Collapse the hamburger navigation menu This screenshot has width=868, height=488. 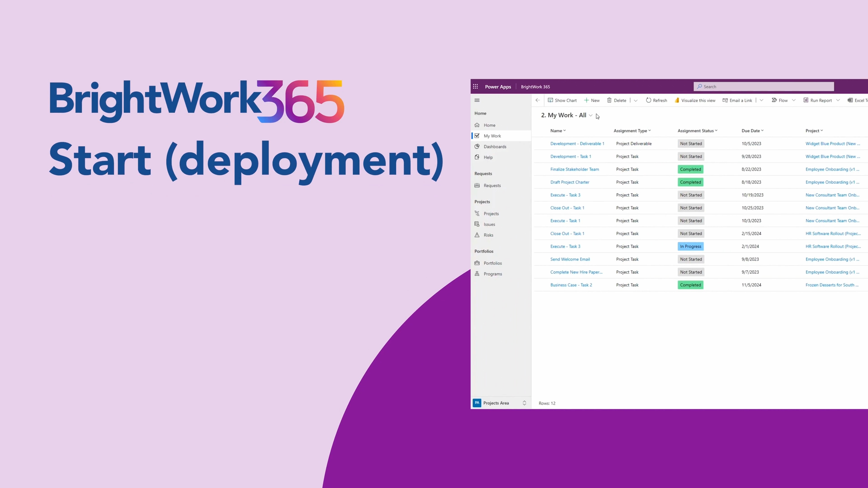477,100
